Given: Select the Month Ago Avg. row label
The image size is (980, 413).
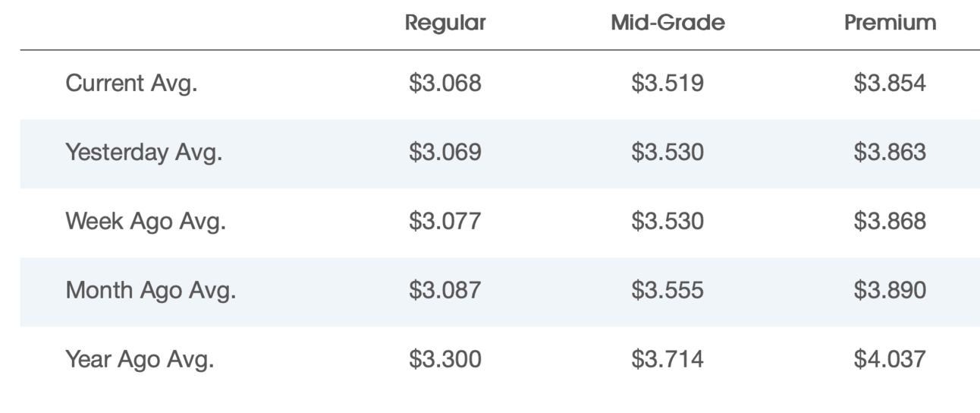Looking at the screenshot, I should (x=150, y=290).
